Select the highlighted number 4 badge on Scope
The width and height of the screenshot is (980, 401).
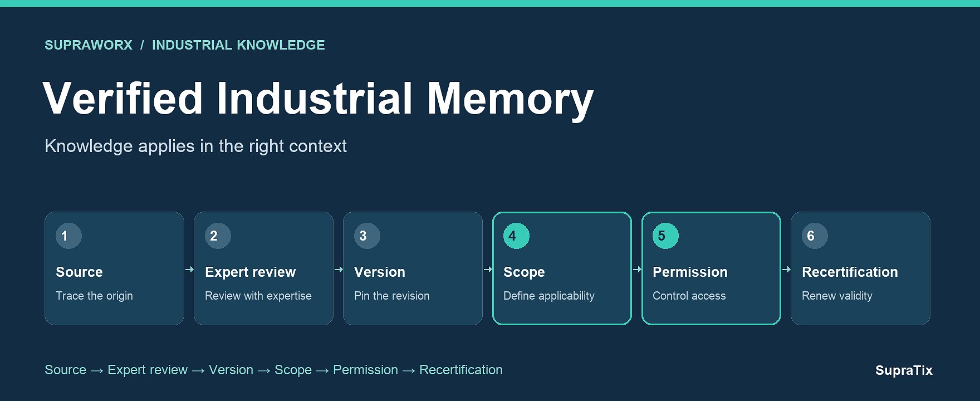516,236
